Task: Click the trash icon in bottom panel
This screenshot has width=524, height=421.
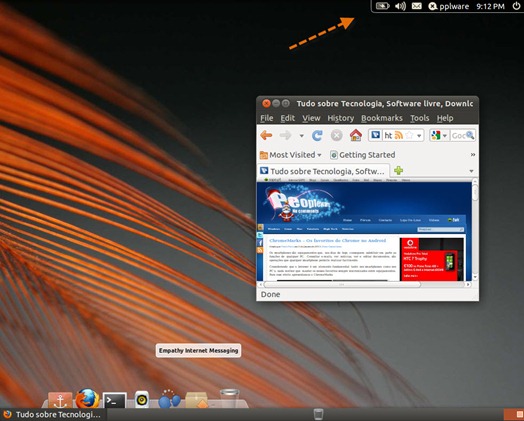Action: click(x=318, y=414)
